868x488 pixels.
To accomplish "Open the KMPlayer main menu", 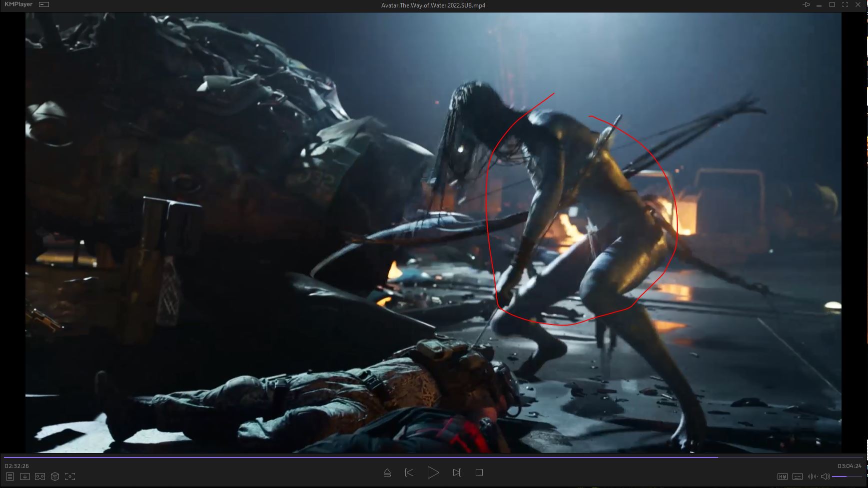I will [x=18, y=4].
